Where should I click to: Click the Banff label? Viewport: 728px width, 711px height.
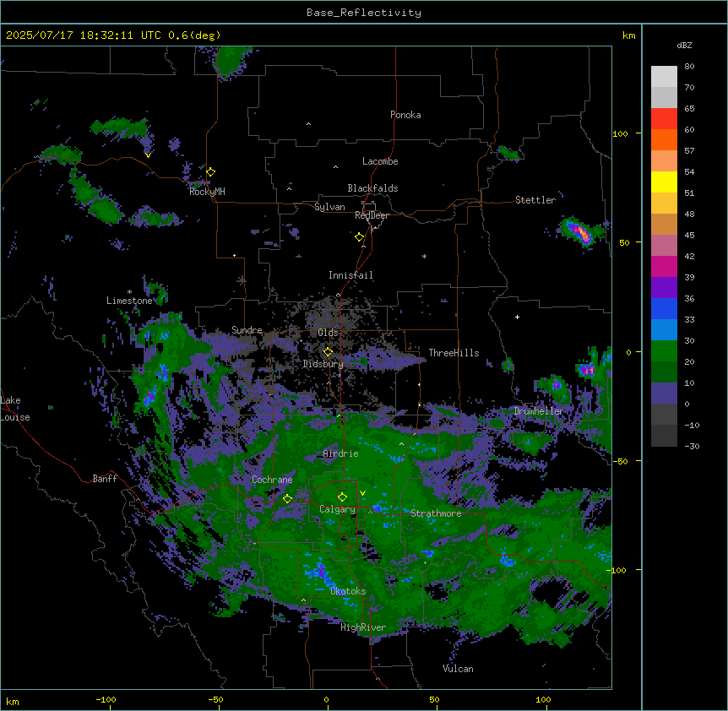coord(105,479)
